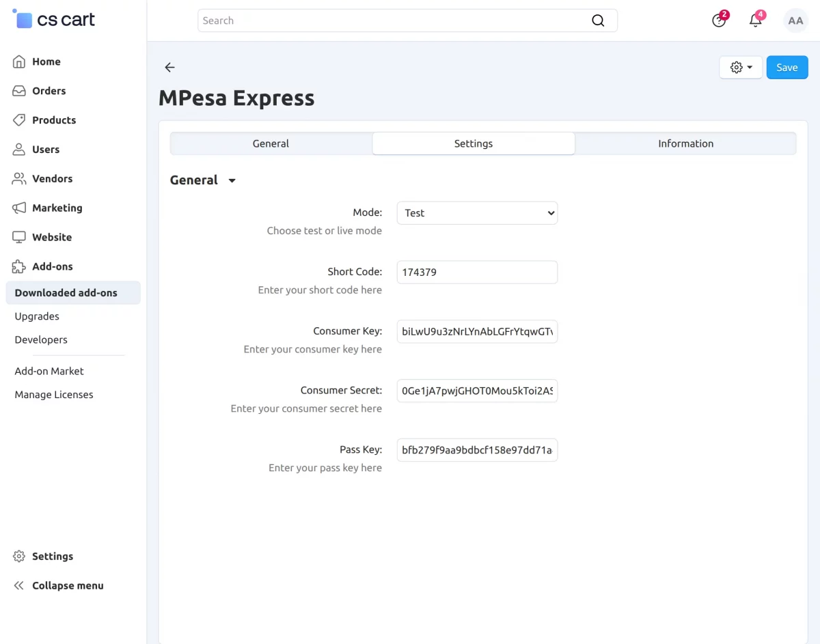Focus the top Search field
This screenshot has width=820, height=644.
coord(407,20)
